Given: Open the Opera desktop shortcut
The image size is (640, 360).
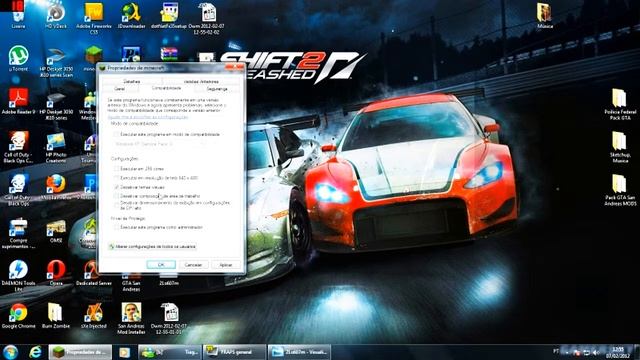Looking at the screenshot, I should tap(56, 273).
